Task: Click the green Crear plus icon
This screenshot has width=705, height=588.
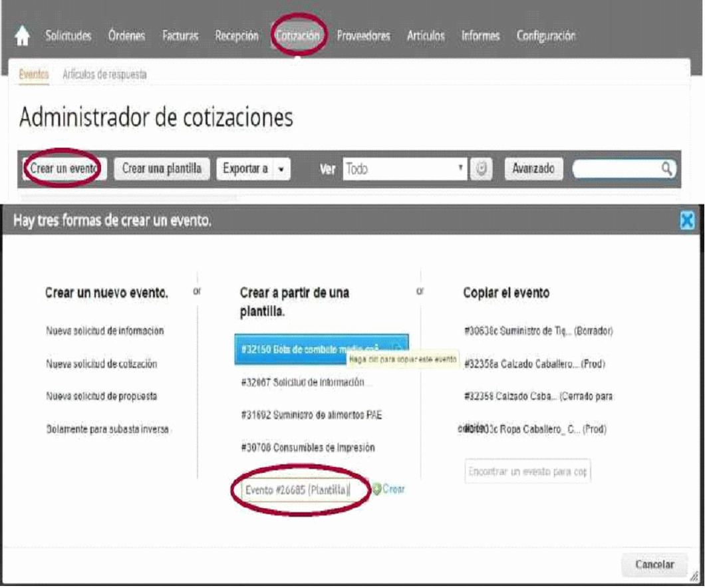Action: click(x=377, y=489)
